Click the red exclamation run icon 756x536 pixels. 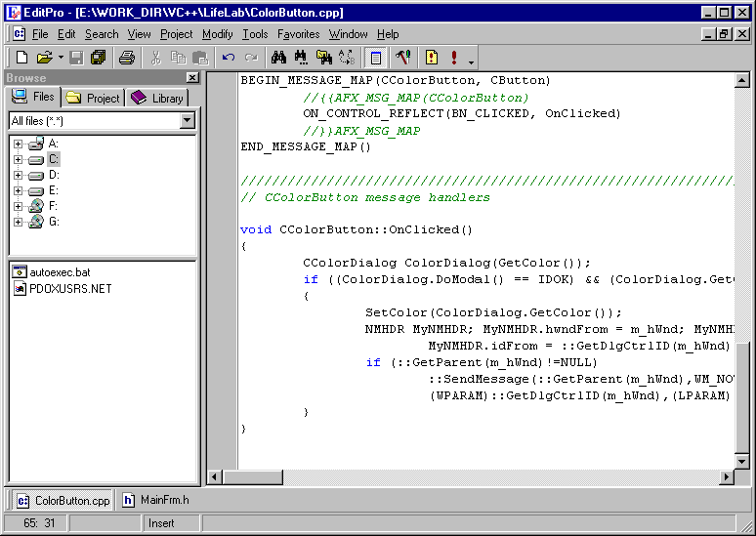tap(453, 58)
